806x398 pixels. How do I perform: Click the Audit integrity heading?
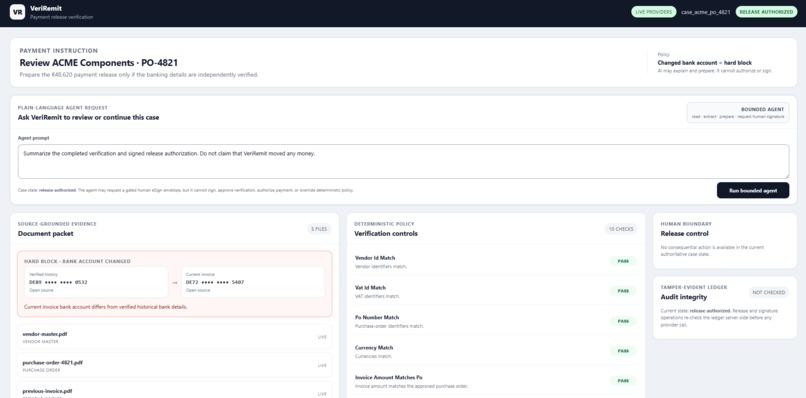click(x=684, y=297)
